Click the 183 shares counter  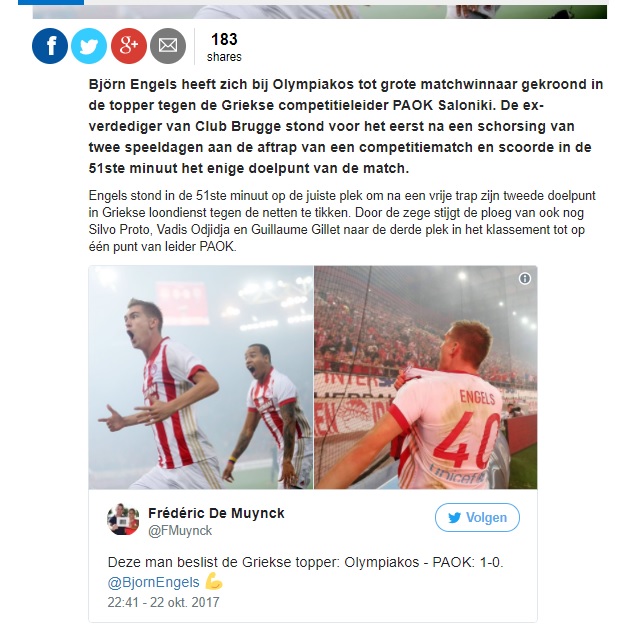coord(224,47)
